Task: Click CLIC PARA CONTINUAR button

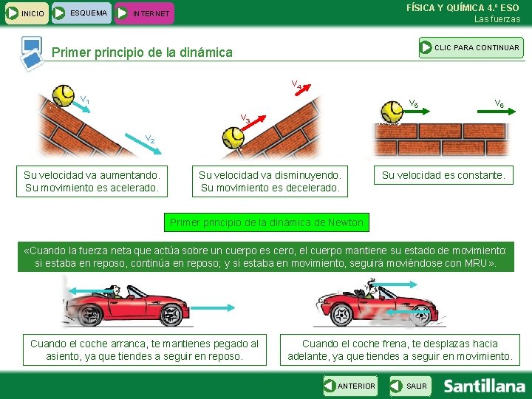Action: coord(471,48)
